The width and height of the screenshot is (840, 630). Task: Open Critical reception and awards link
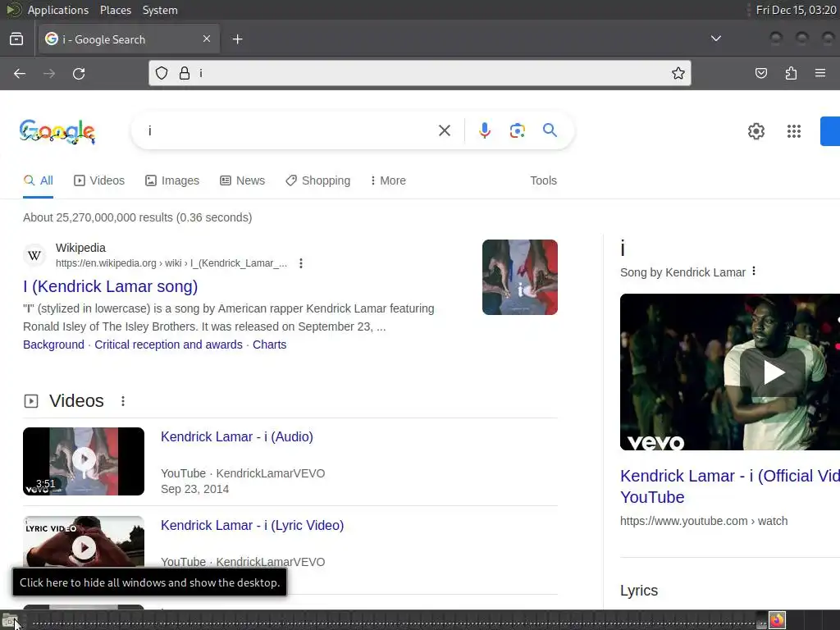click(x=168, y=345)
